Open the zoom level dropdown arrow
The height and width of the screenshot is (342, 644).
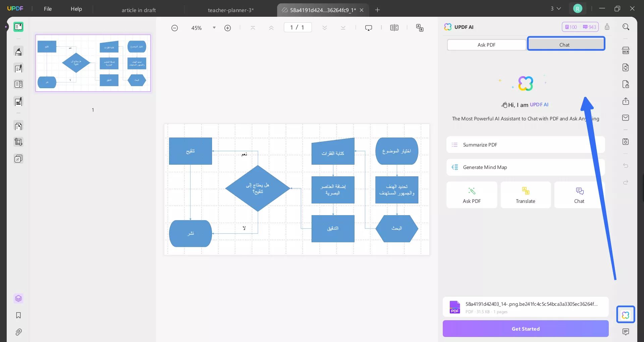pos(214,28)
